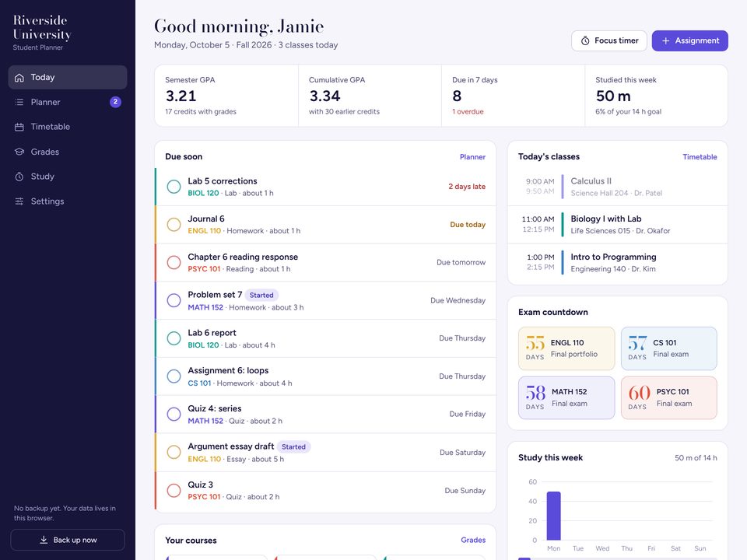Click 'Due tomorrow' on Chapter 6 row
Screen dimensions: 747x560
pos(461,262)
